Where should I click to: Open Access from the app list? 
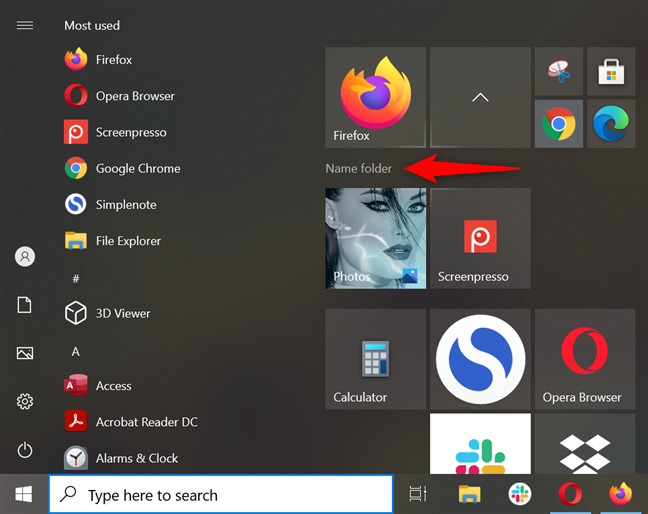[x=98, y=386]
